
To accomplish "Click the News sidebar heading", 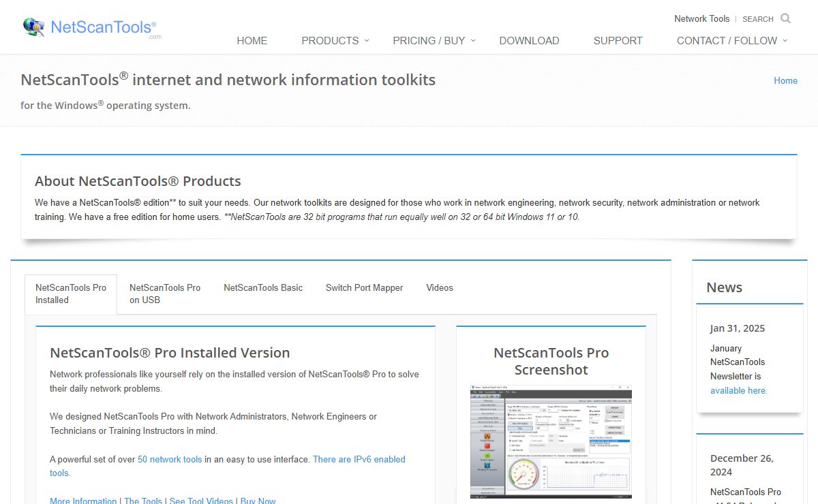I will pyautogui.click(x=724, y=287).
